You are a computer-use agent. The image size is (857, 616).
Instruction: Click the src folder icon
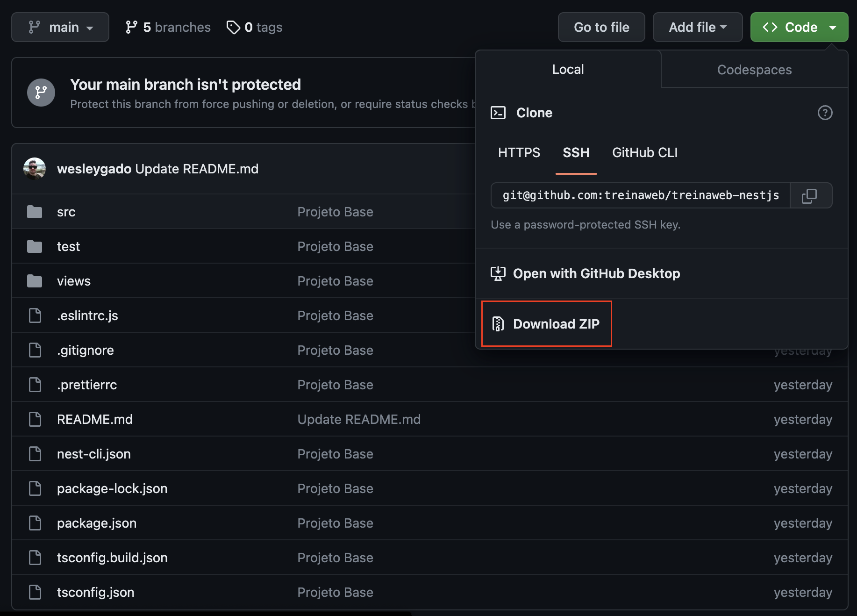[35, 212]
